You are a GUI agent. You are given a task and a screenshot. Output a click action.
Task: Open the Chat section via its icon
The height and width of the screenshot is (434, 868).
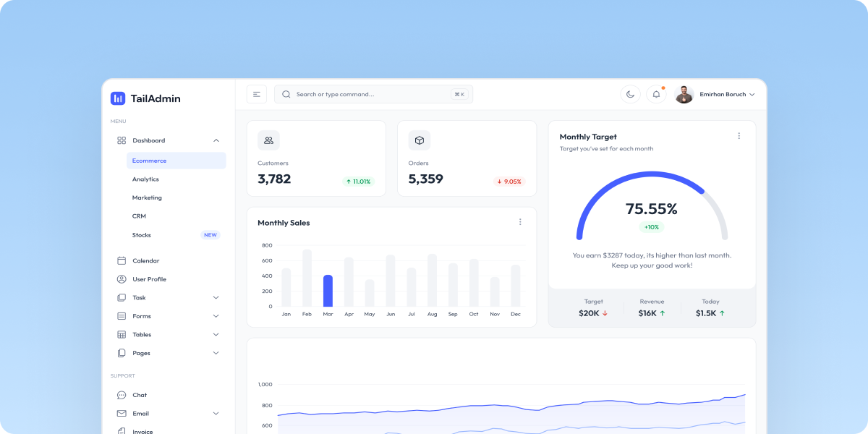point(121,395)
